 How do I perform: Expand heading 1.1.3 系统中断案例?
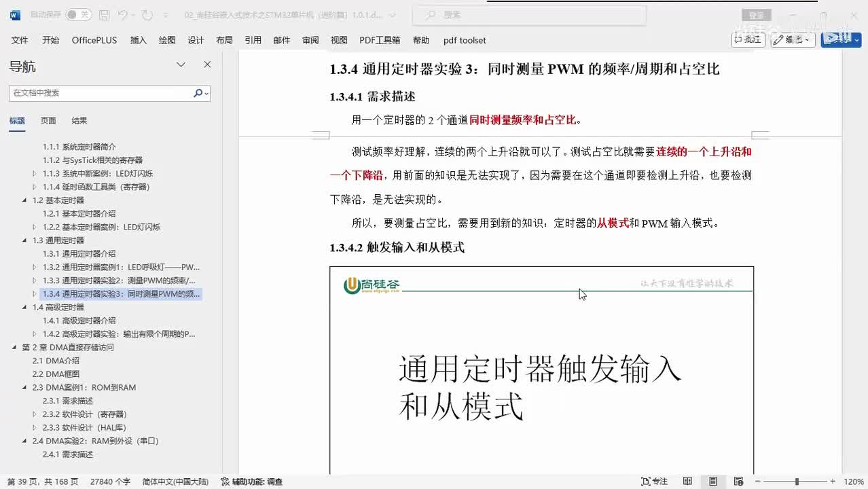35,173
